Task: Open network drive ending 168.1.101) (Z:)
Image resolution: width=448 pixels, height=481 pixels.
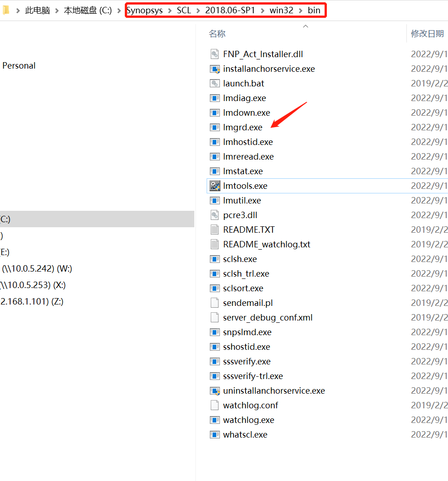Action: pyautogui.click(x=32, y=302)
